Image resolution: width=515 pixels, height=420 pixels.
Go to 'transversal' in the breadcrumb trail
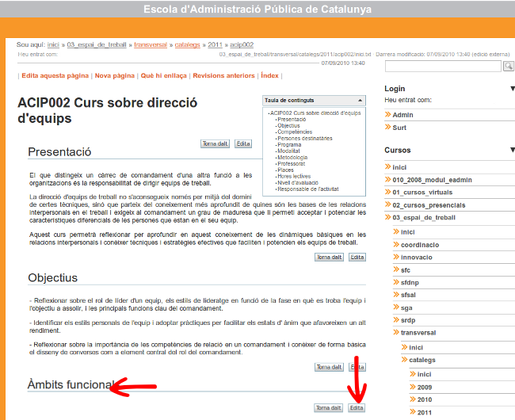151,45
